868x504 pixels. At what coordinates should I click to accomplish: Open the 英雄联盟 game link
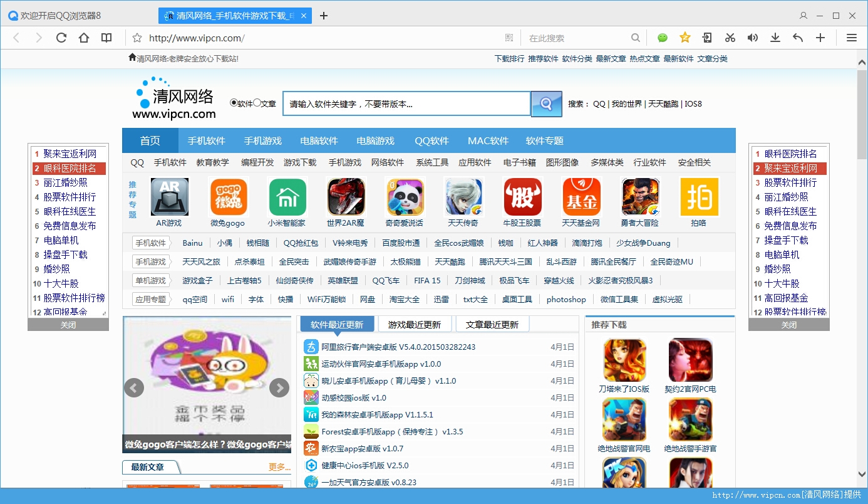pyautogui.click(x=343, y=280)
